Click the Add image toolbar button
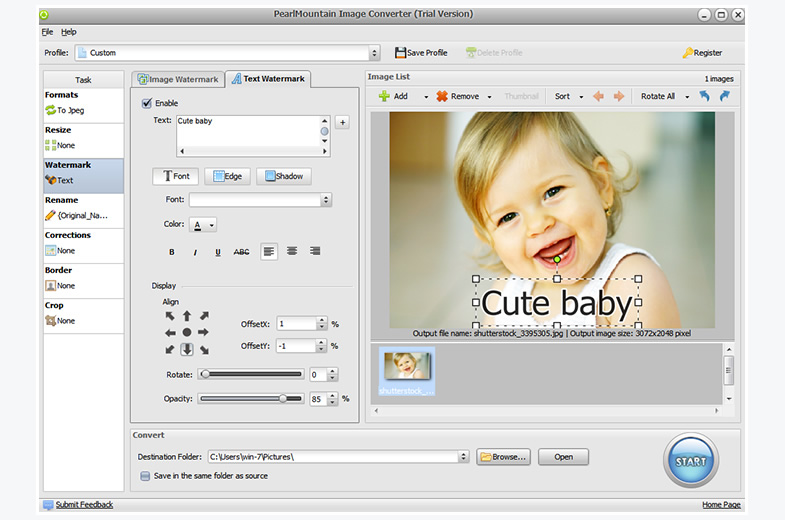 point(393,97)
